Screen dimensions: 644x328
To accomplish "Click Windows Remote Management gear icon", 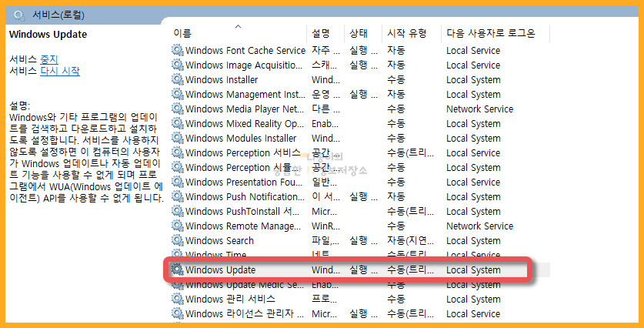I will pyautogui.click(x=178, y=226).
